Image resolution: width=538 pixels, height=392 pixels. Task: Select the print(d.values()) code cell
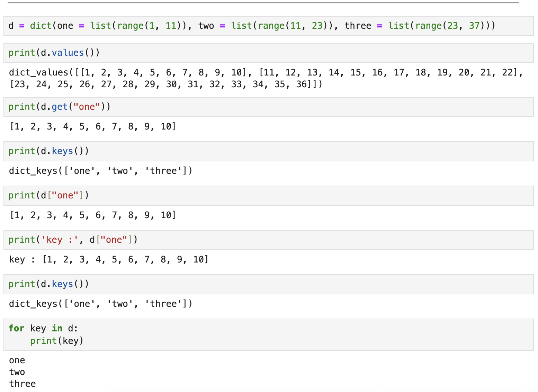click(x=269, y=53)
